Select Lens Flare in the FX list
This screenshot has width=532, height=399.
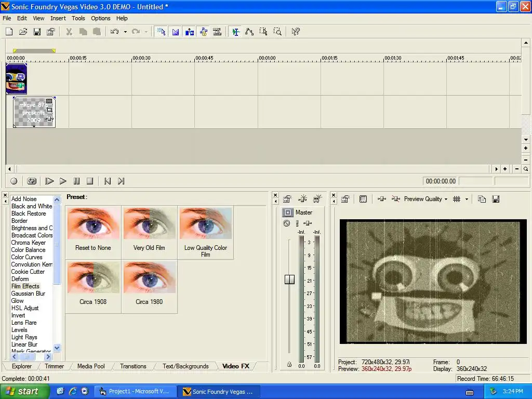24,323
